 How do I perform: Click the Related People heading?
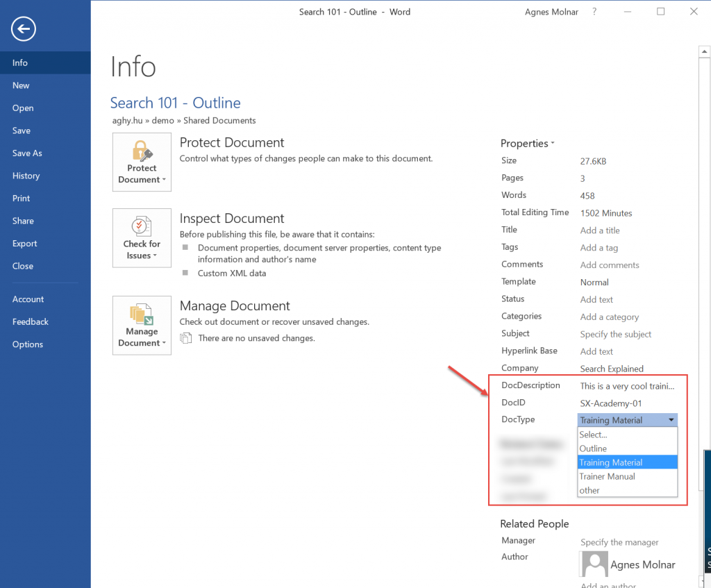click(x=534, y=523)
